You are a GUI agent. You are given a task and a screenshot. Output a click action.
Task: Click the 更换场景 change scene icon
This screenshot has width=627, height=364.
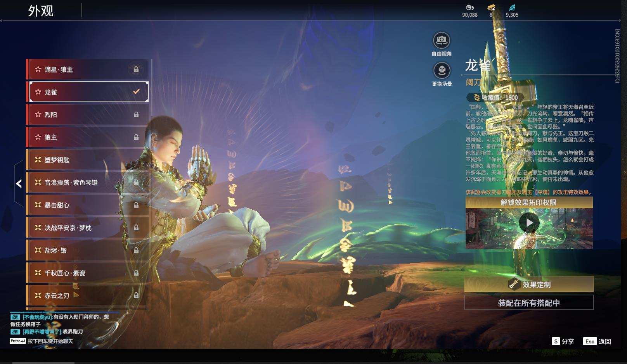442,70
